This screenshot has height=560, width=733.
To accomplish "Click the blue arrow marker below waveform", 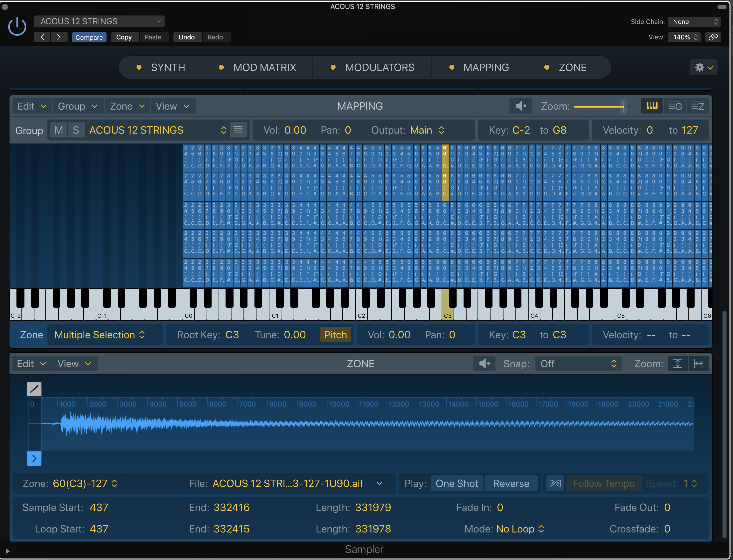I will point(34,459).
